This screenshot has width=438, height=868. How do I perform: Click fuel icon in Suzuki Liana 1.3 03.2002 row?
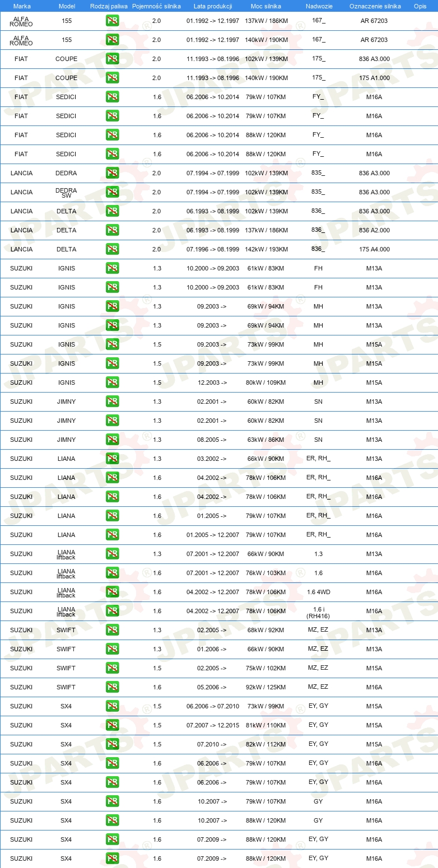pos(112,459)
